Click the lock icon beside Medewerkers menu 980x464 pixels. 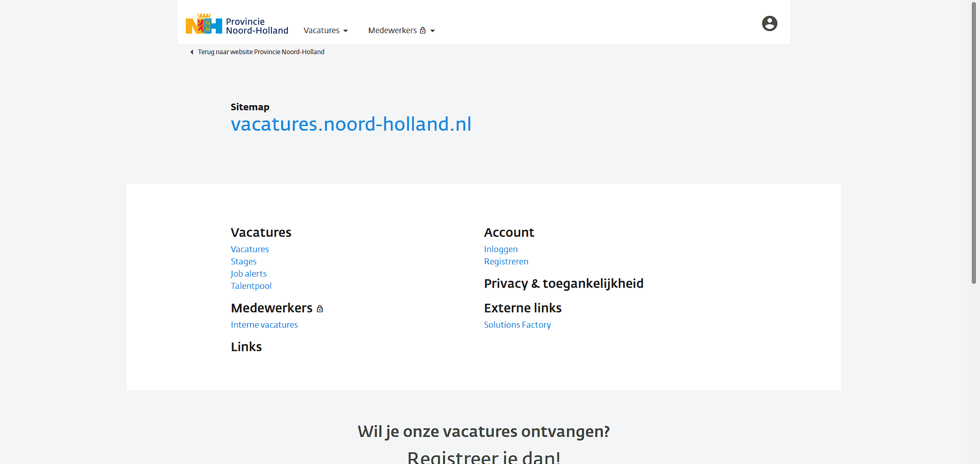pos(423,31)
